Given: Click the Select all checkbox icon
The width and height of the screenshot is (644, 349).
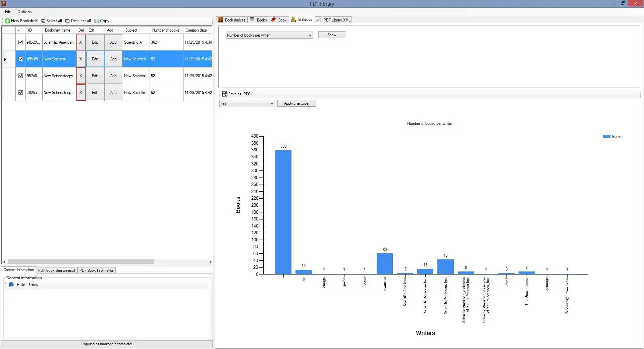Looking at the screenshot, I should 43,21.
